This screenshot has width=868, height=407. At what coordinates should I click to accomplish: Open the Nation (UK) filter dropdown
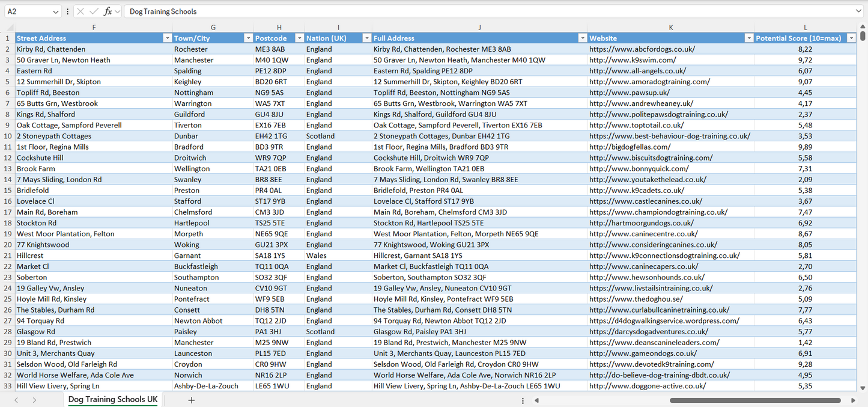pyautogui.click(x=366, y=38)
